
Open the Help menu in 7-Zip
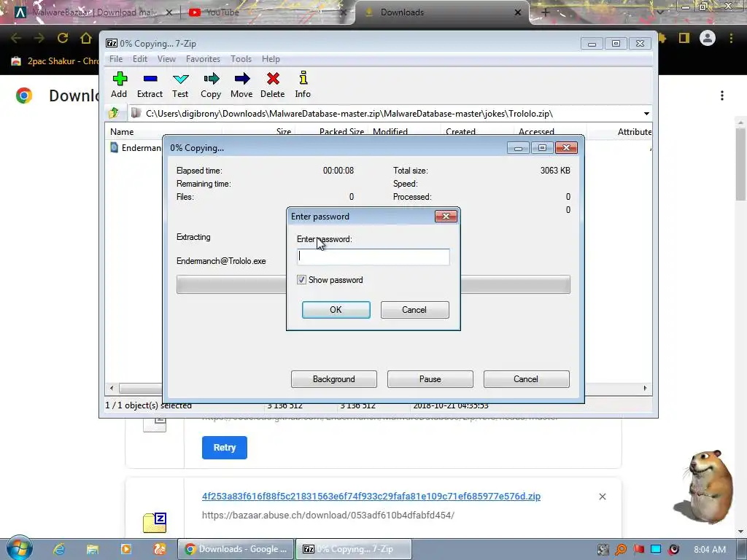pos(271,59)
